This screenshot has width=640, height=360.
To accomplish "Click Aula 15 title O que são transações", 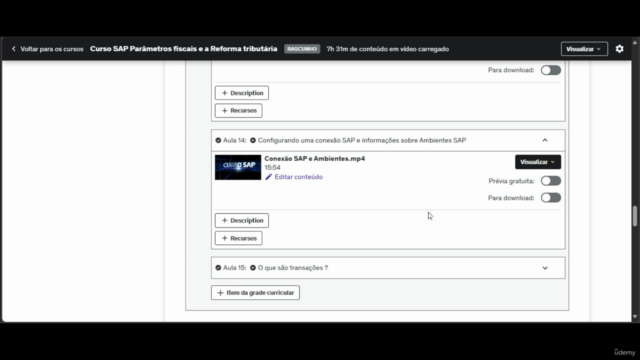I will (x=293, y=268).
